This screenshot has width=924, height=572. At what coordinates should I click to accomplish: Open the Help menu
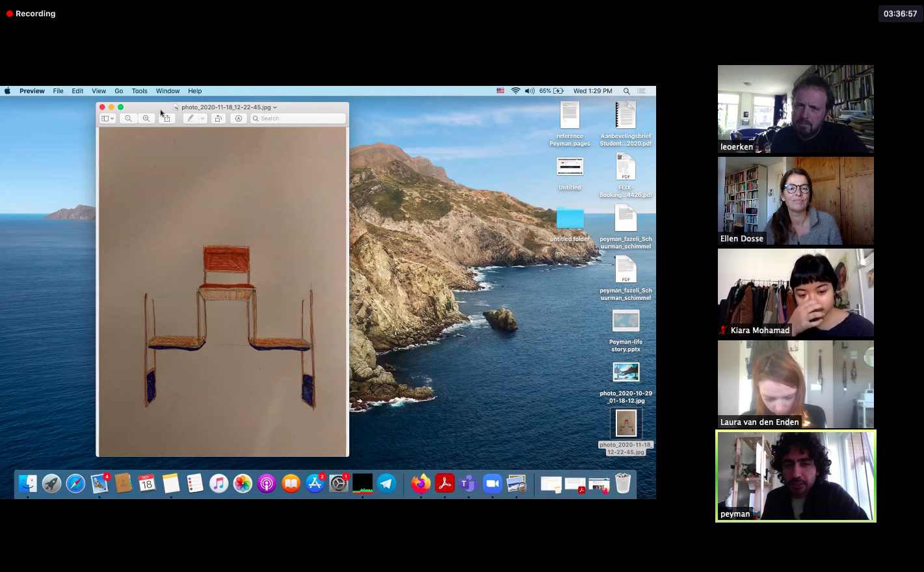tap(195, 91)
